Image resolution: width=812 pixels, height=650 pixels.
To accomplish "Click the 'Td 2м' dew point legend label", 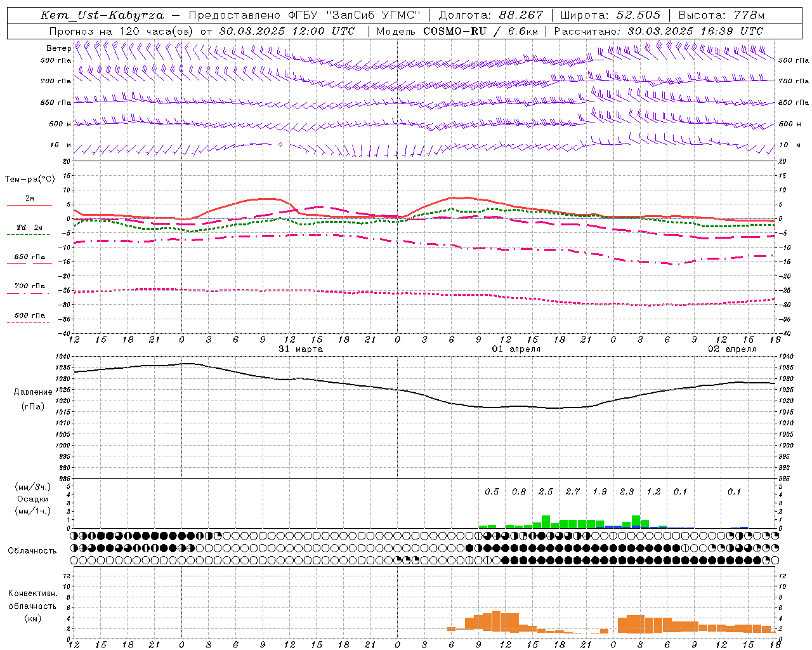I will click(30, 227).
